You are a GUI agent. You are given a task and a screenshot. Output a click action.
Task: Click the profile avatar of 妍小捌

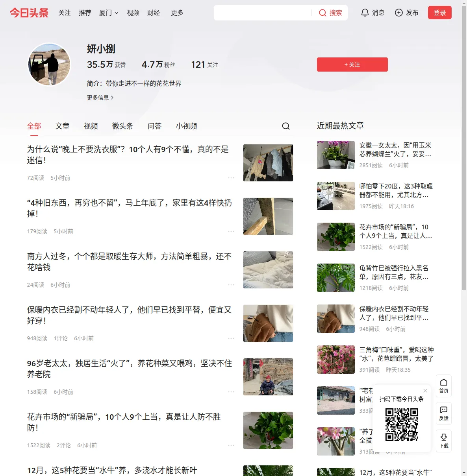click(x=49, y=64)
